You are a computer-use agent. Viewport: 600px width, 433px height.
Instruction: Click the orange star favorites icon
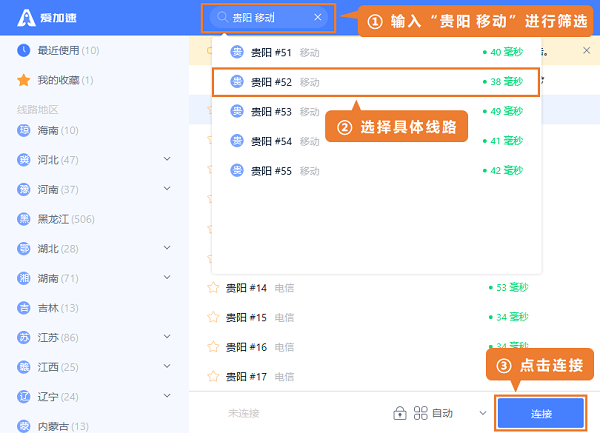pos(24,80)
